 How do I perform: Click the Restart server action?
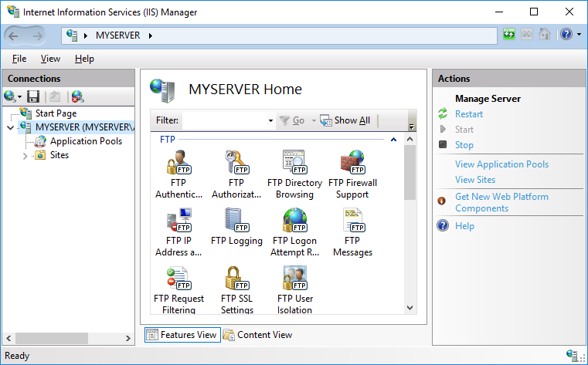tap(468, 114)
